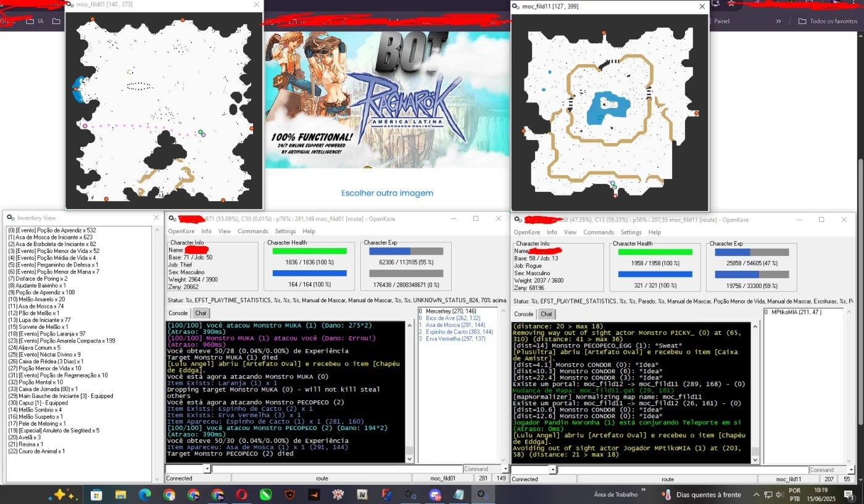Click the 'moc_fild11' status bar cell

click(788, 479)
